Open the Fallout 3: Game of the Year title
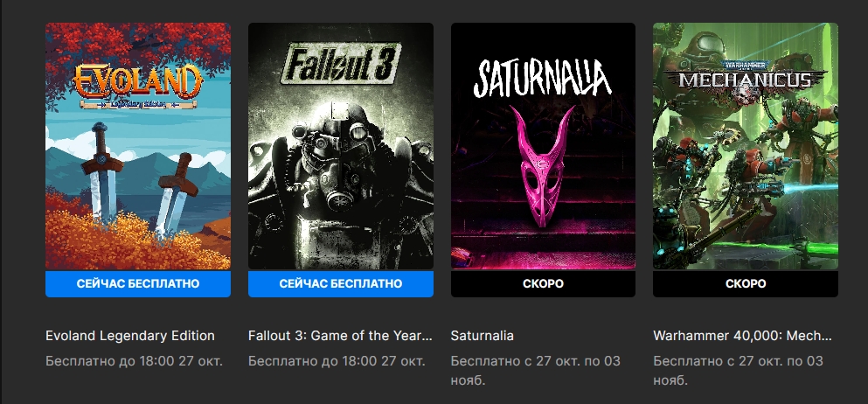This screenshot has height=404, width=868. (340, 336)
